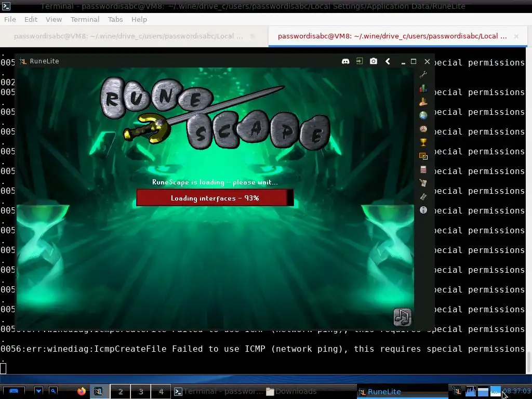
Task: Click the show desktop button in taskbar
Action: pyautogui.click(x=14, y=391)
